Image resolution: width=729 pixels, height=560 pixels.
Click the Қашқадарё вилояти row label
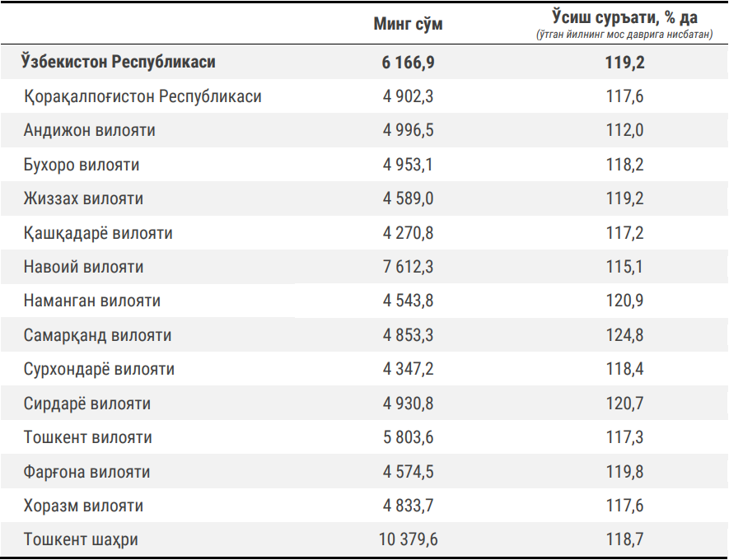98,233
